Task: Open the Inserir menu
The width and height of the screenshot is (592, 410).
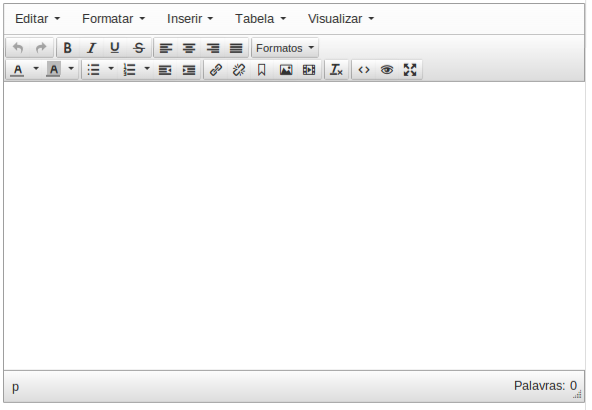Action: [190, 18]
